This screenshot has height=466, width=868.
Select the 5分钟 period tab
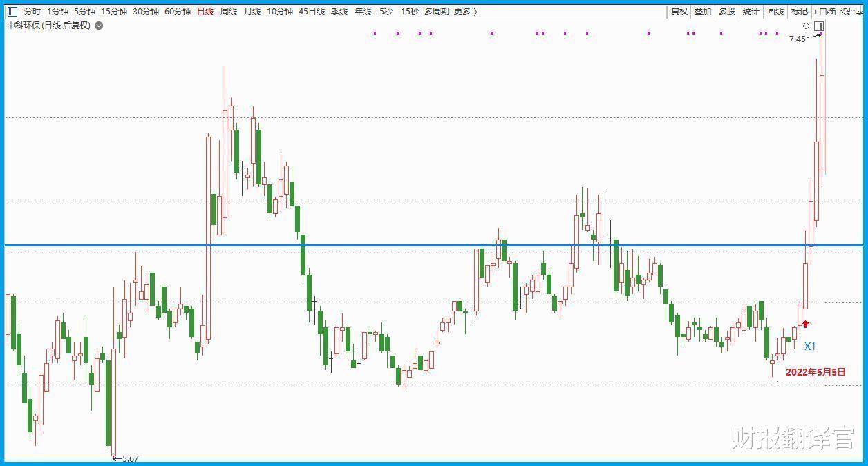pyautogui.click(x=84, y=12)
